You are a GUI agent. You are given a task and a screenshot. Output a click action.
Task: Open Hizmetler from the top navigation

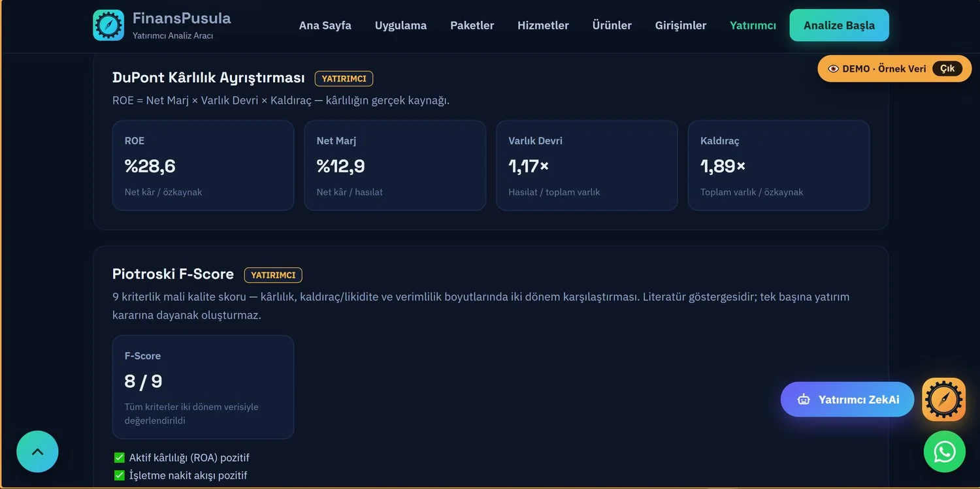[543, 25]
